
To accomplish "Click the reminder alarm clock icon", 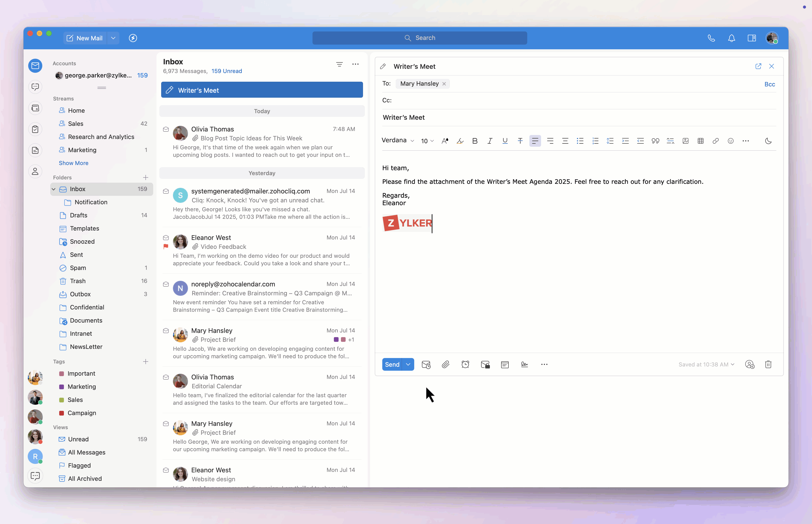I will [x=465, y=364].
